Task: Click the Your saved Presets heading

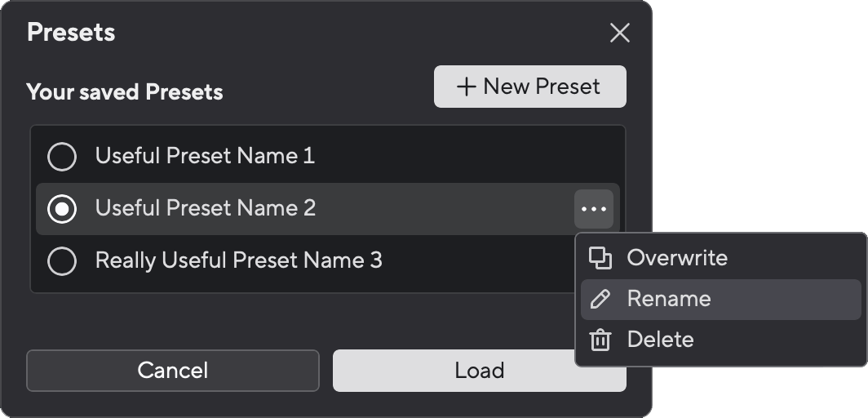Action: point(125,91)
